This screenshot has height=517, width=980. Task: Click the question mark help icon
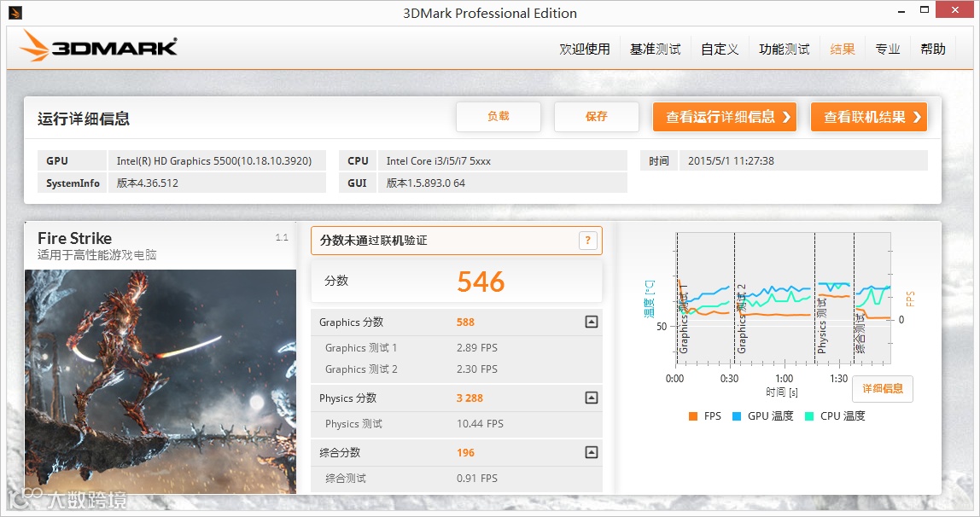(x=587, y=241)
